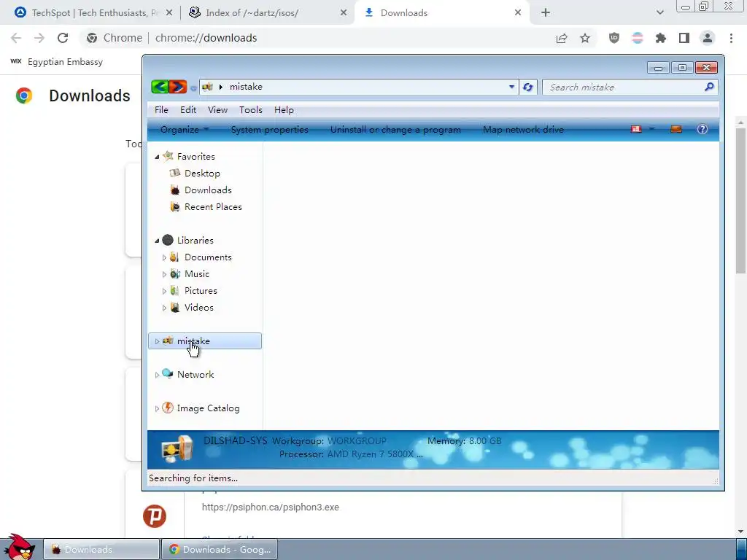
Task: Select Downloads under Favorites
Action: [x=208, y=190]
